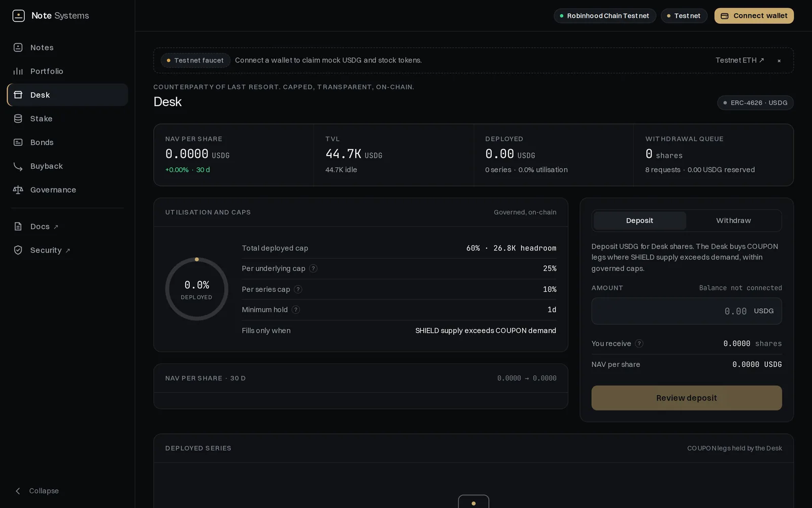812x508 pixels.
Task: Go to Stake page label
Action: point(41,118)
